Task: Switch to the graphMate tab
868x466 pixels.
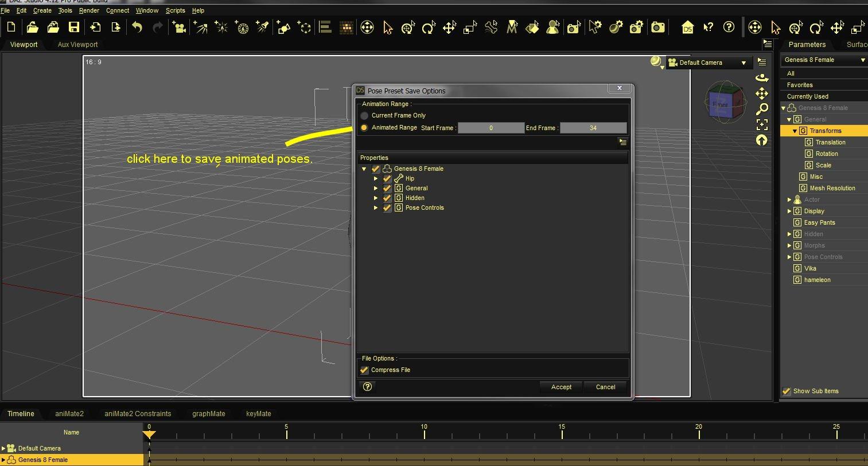Action: pos(209,414)
